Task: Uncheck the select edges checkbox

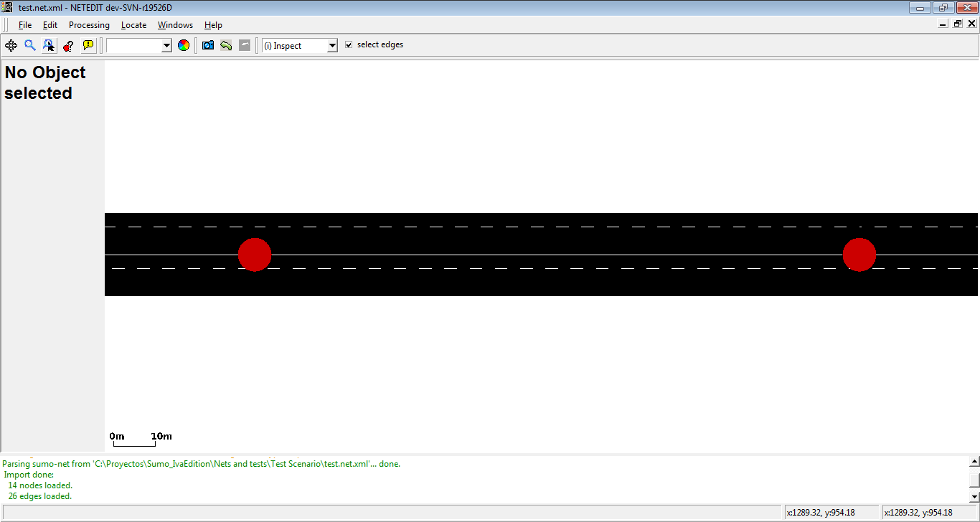Action: coord(349,44)
